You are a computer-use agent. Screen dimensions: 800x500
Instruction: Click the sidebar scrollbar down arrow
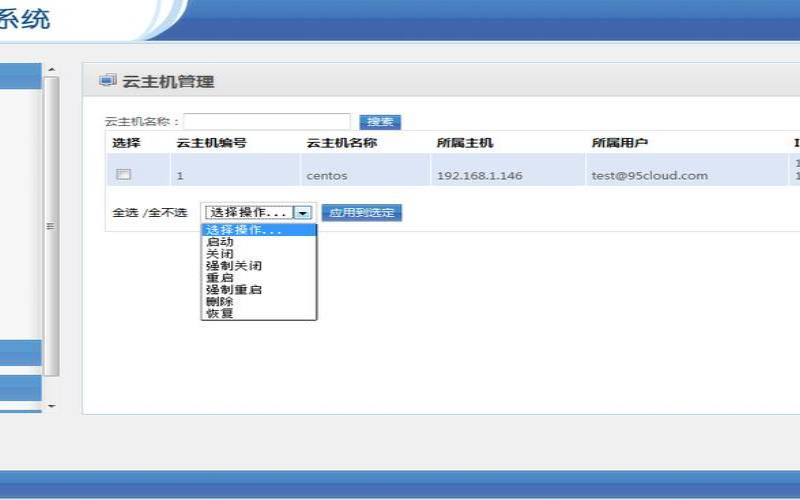pyautogui.click(x=51, y=407)
